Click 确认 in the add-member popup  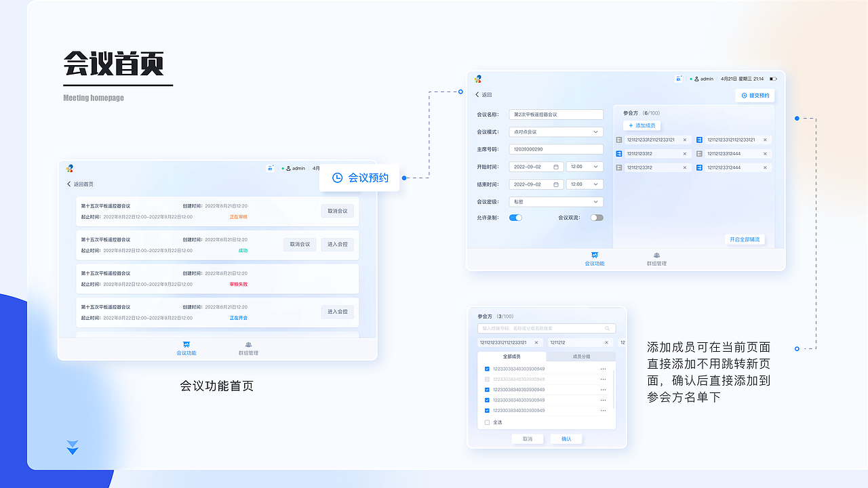[566, 439]
